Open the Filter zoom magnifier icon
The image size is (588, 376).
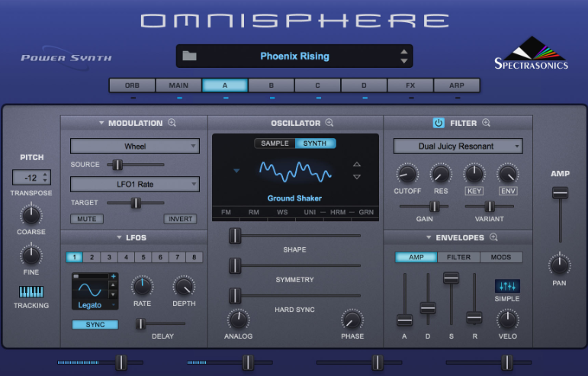pyautogui.click(x=486, y=123)
